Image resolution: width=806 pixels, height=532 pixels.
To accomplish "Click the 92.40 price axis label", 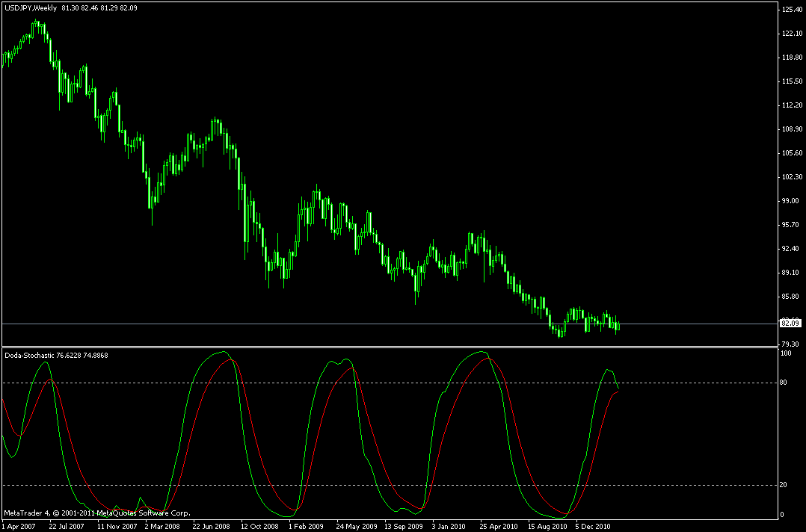I will (791, 249).
